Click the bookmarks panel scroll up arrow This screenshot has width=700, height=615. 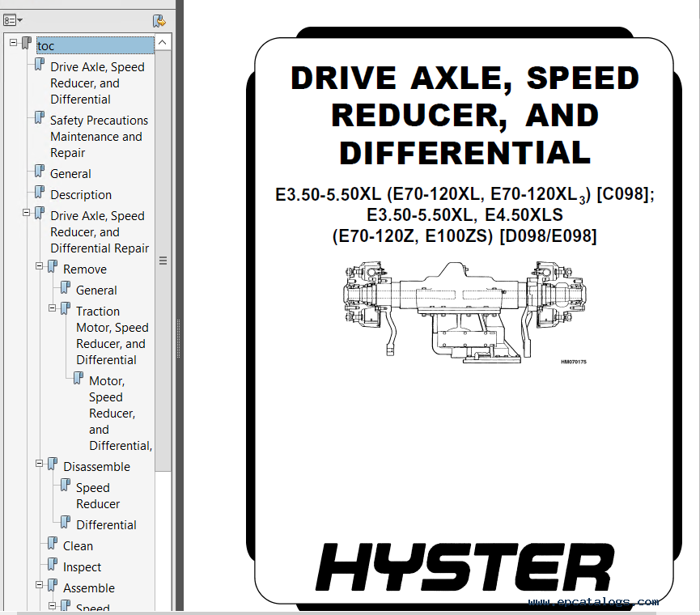(x=163, y=42)
